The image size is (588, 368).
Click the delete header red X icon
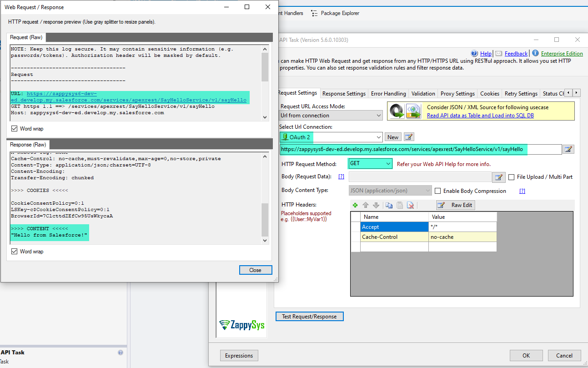(410, 205)
